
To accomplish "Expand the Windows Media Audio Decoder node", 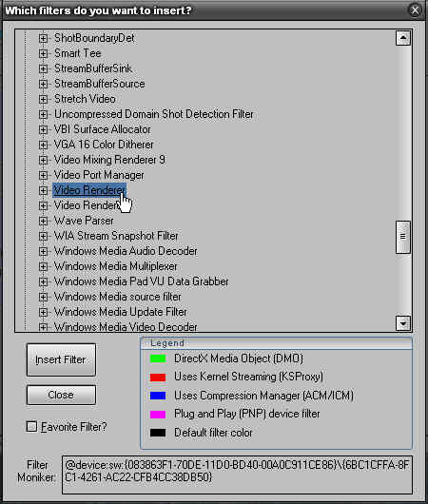I will coord(43,251).
